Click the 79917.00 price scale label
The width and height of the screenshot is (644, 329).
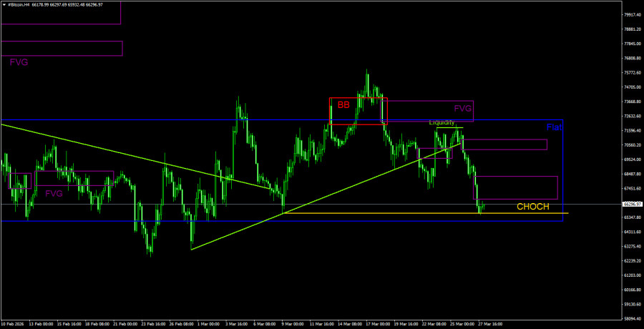pos(628,14)
